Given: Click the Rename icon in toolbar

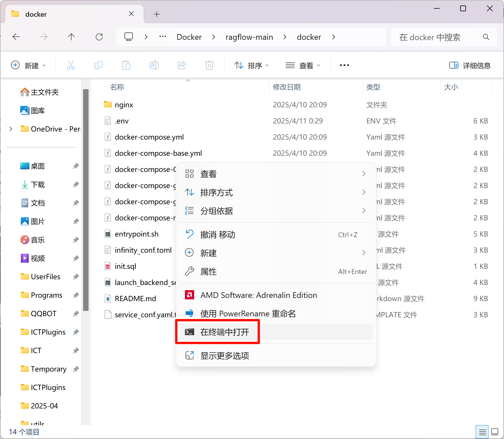Looking at the screenshot, I should [154, 65].
